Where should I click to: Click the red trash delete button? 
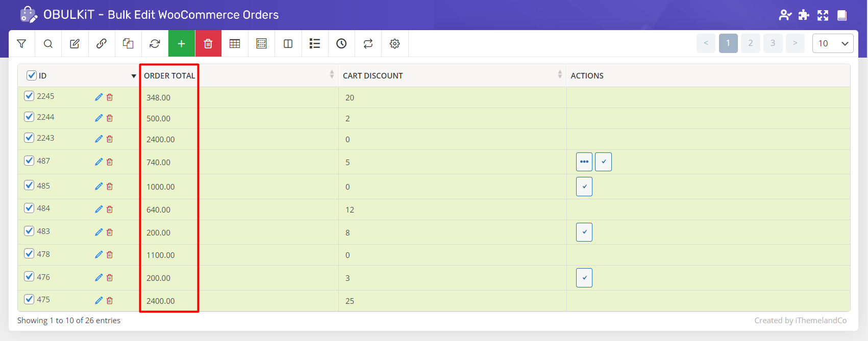pos(208,44)
